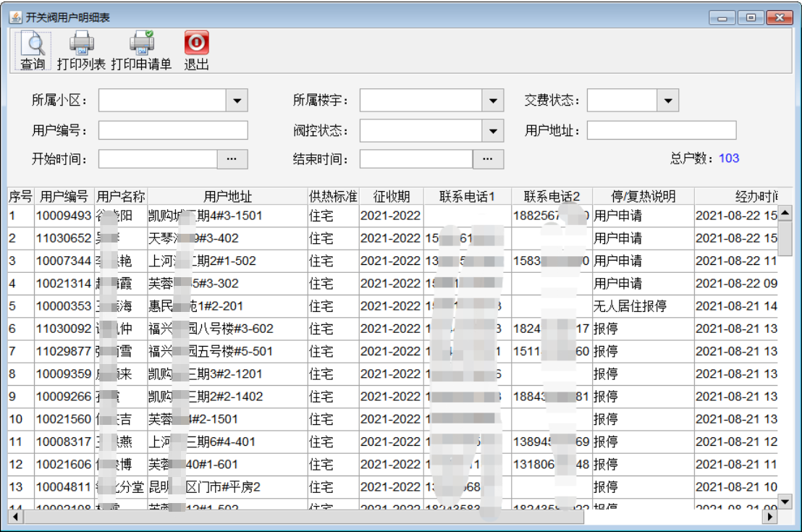Open the 开始时间 date picker button
The image size is (802, 532).
coord(232,159)
